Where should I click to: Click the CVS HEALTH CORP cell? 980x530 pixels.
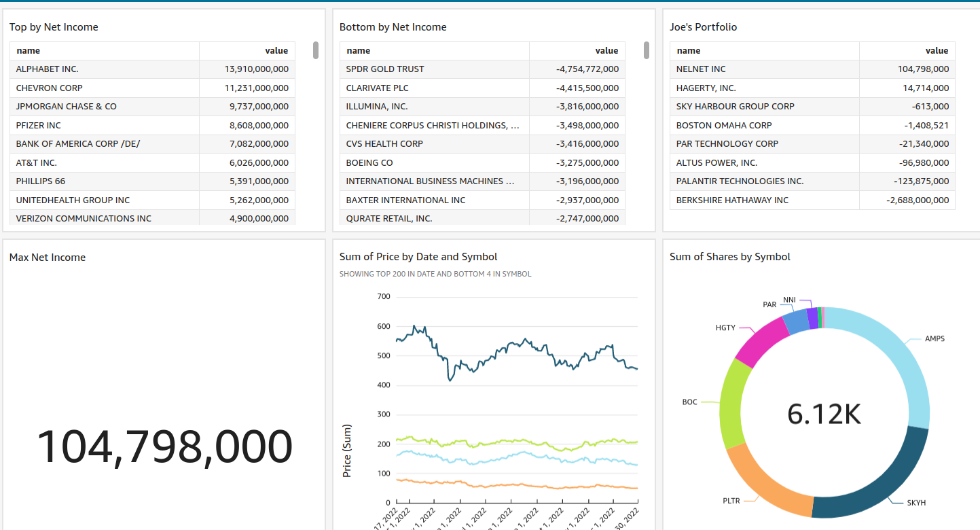click(435, 144)
